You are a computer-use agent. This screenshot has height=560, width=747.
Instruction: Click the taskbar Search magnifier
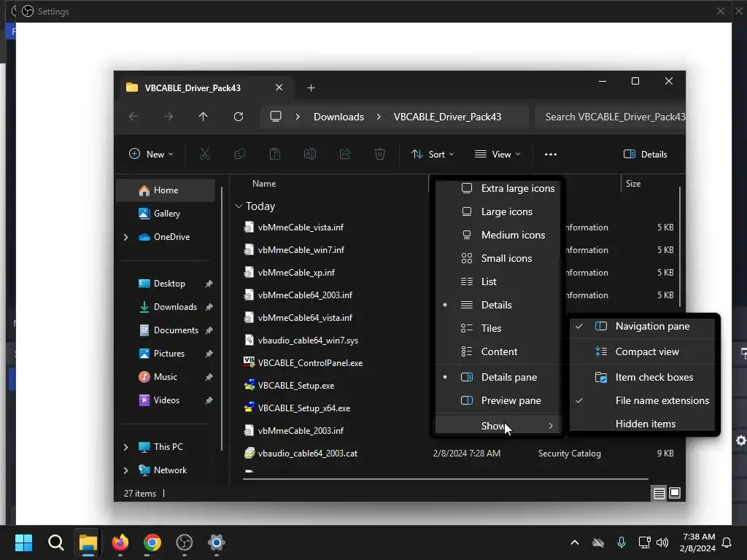(55, 542)
